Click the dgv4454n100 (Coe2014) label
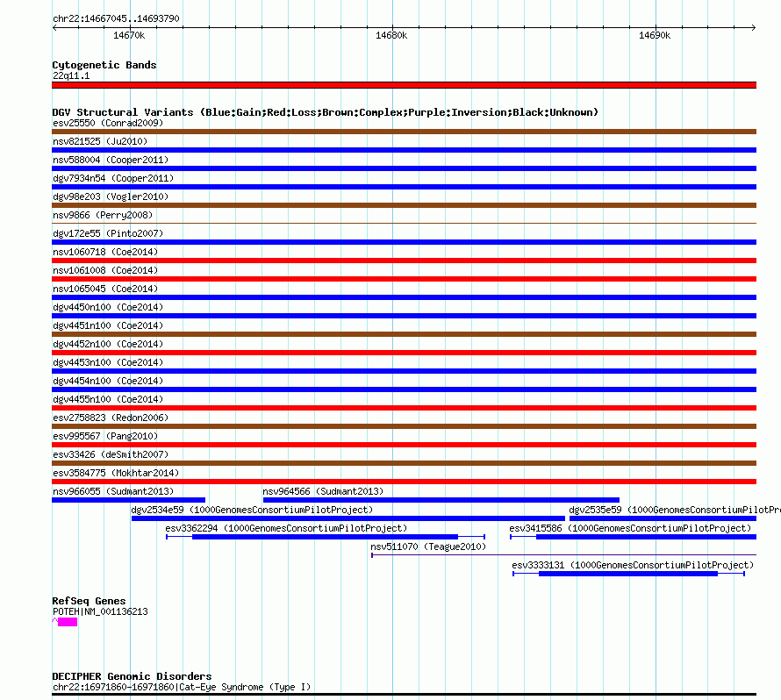 tap(108, 381)
